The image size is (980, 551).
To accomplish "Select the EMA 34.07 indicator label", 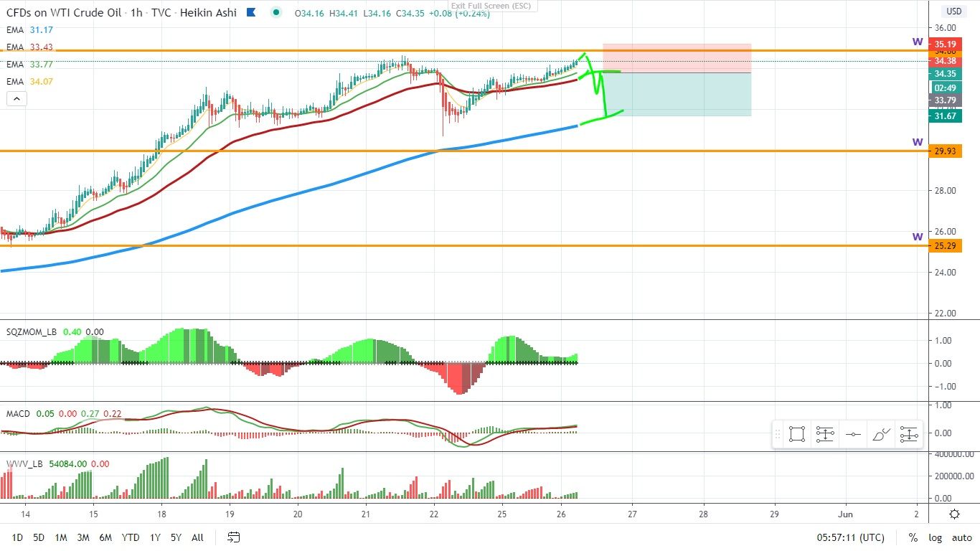I will (29, 82).
